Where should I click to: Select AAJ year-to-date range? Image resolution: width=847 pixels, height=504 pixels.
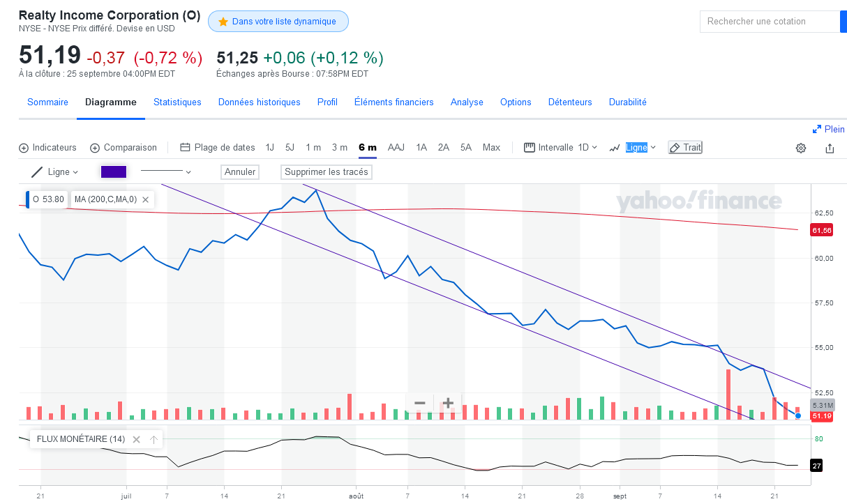(x=396, y=148)
